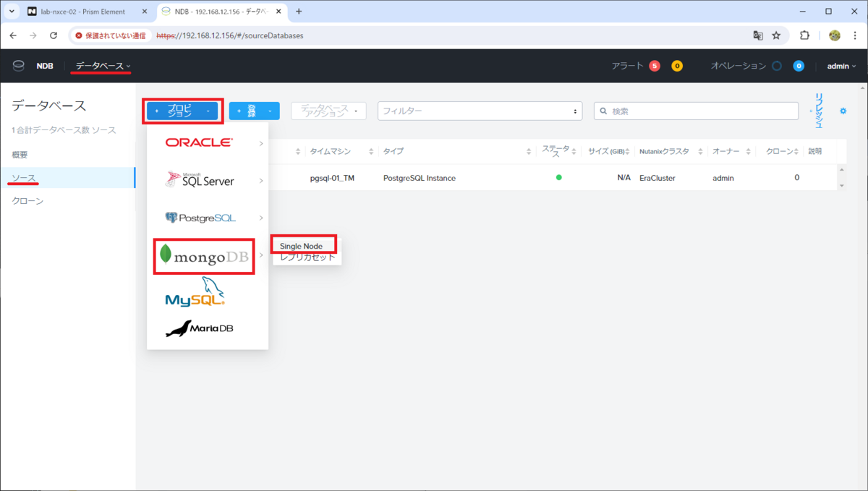Click the NDB database logo icon
868x491 pixels.
(x=19, y=66)
